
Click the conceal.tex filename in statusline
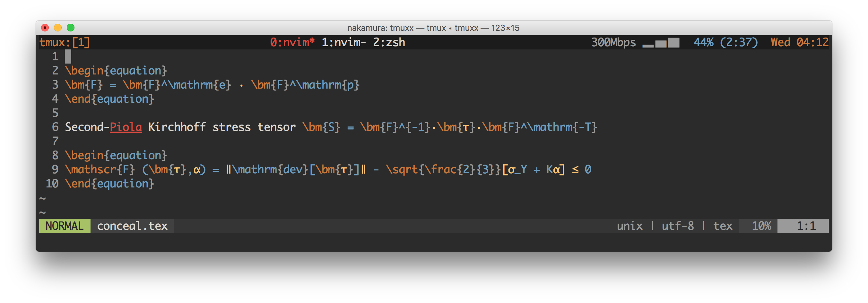[x=132, y=226]
